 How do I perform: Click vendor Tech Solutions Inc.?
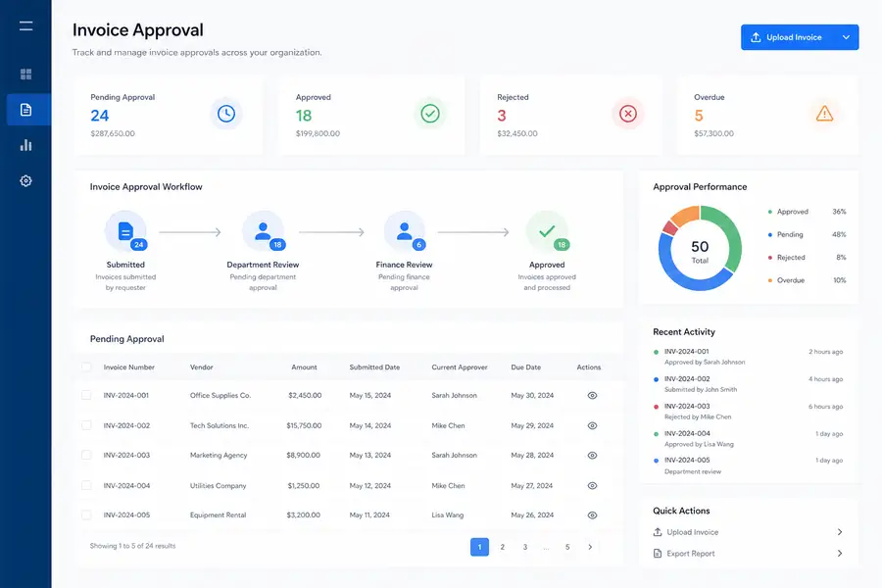tap(220, 426)
